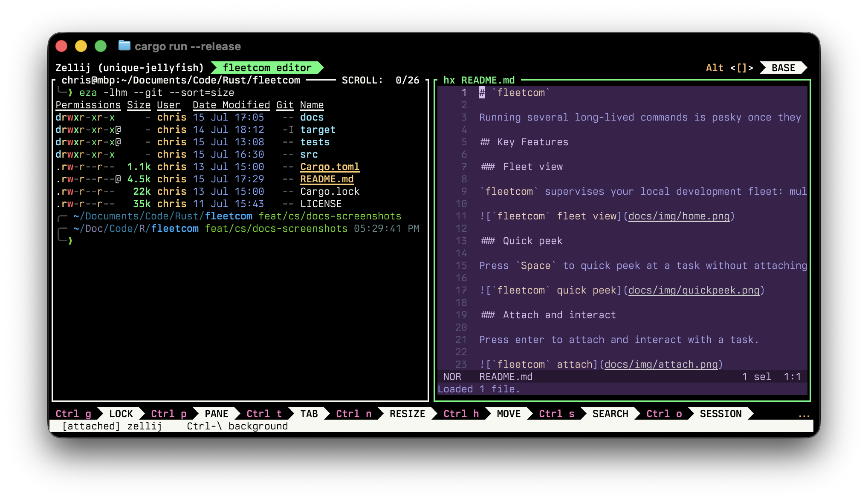Click the '[attached] zellij' status text

(112, 426)
